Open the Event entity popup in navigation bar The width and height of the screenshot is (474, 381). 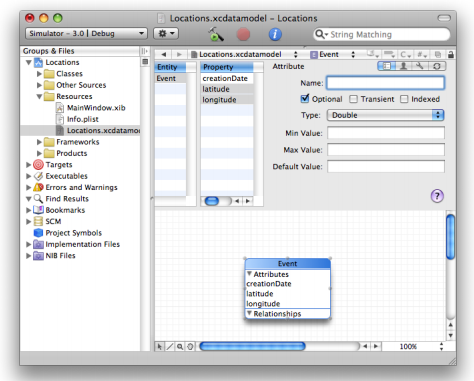[333, 54]
